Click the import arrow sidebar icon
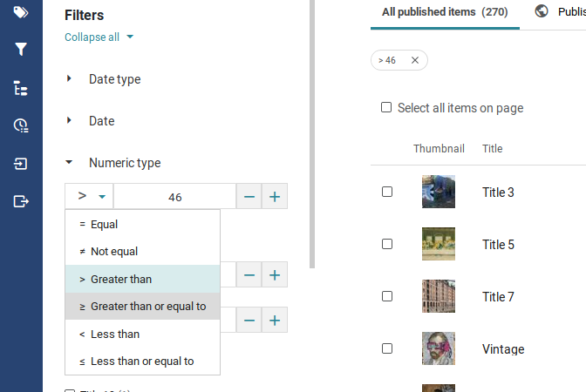The height and width of the screenshot is (392, 586). tap(21, 164)
